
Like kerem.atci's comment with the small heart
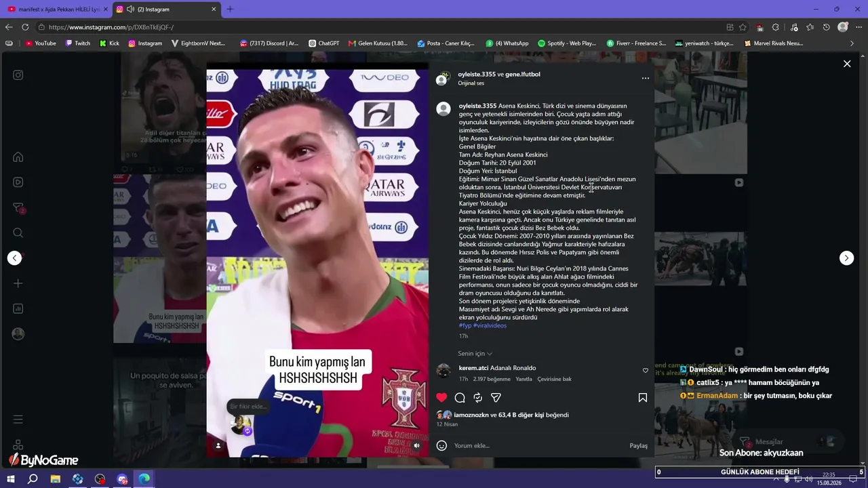pyautogui.click(x=645, y=371)
